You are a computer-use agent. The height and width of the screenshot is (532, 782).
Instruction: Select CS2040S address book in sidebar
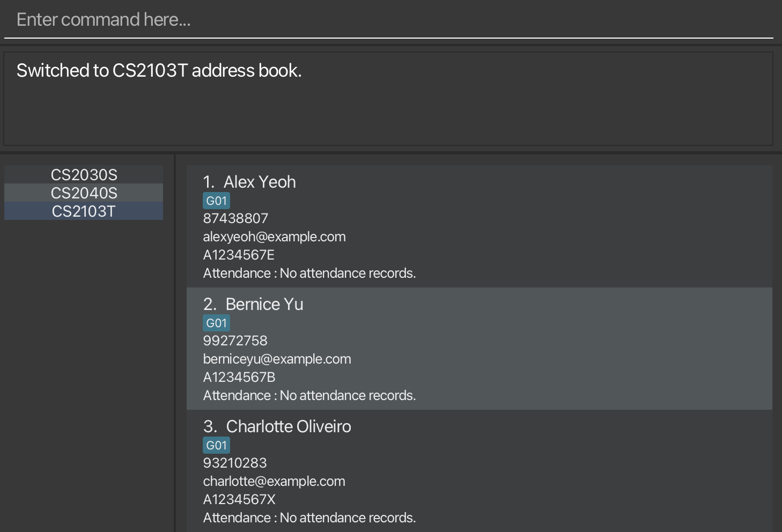[84, 193]
